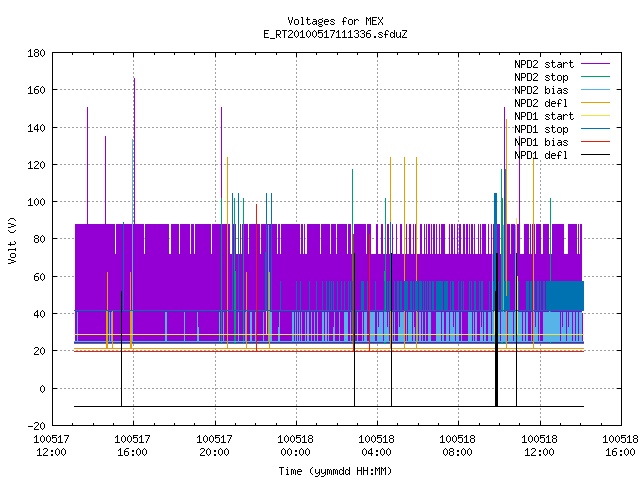Click the 100518 12:00 time axis tick label
Image resolution: width=640 pixels, height=480 pixels.
tap(539, 446)
